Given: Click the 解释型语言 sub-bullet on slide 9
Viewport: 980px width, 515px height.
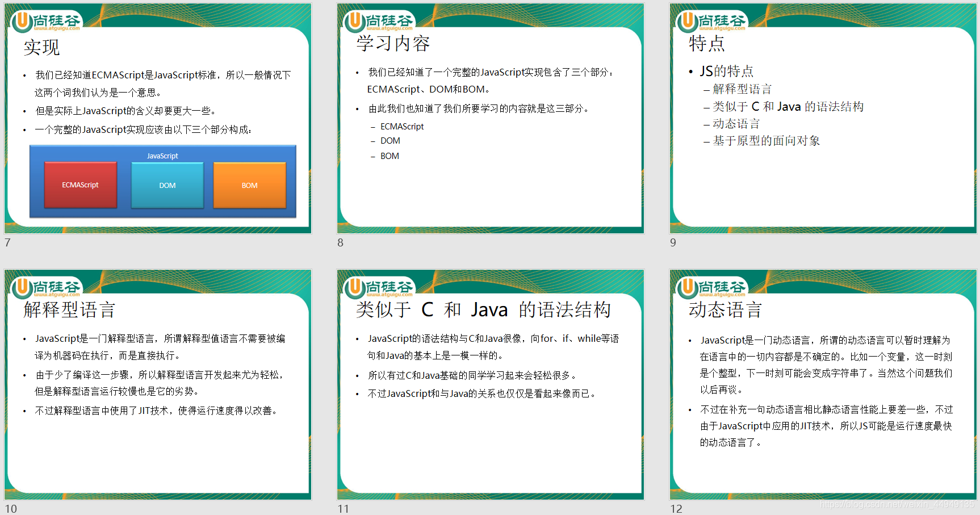Looking at the screenshot, I should pos(742,89).
